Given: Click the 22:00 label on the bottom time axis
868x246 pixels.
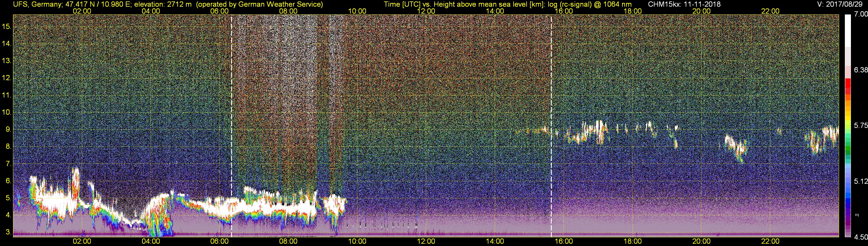Looking at the screenshot, I should point(770,241).
